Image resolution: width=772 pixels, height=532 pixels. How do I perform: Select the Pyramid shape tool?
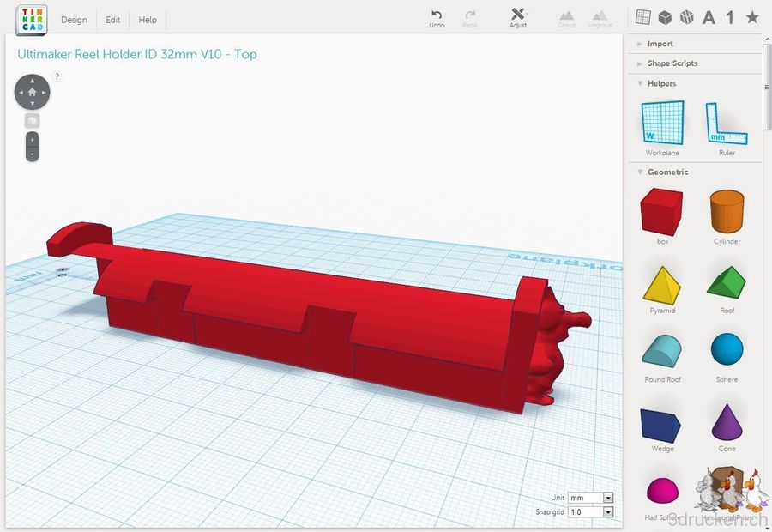(661, 284)
